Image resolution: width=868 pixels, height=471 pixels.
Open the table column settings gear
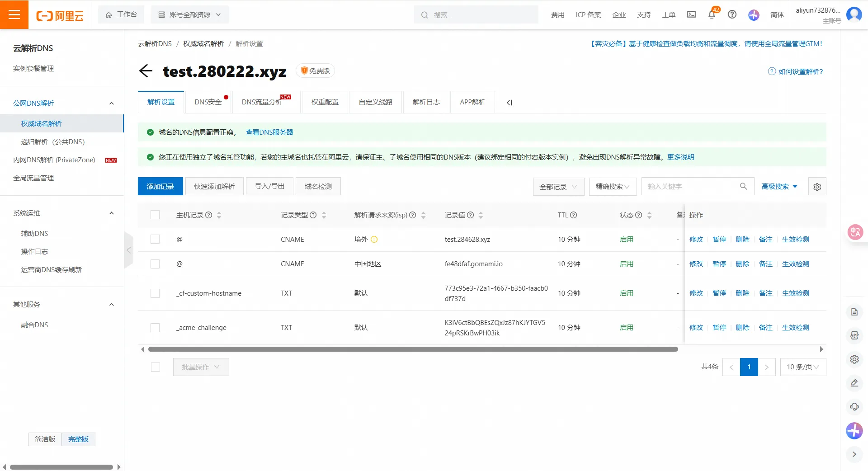817,187
